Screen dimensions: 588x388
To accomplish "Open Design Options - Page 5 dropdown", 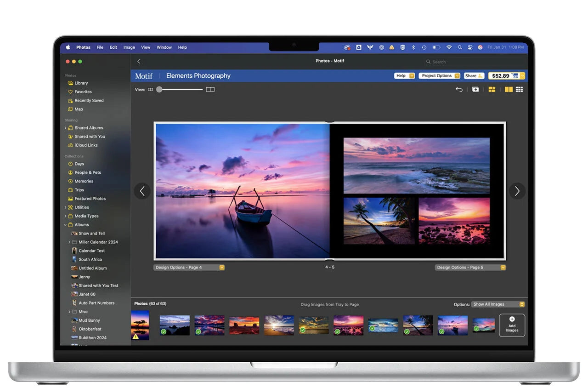I will point(470,268).
